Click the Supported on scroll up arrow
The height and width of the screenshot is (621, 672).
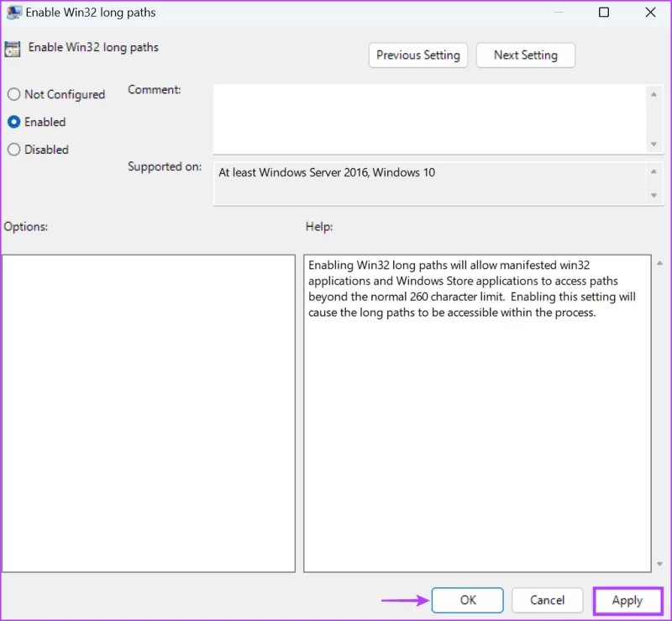654,171
